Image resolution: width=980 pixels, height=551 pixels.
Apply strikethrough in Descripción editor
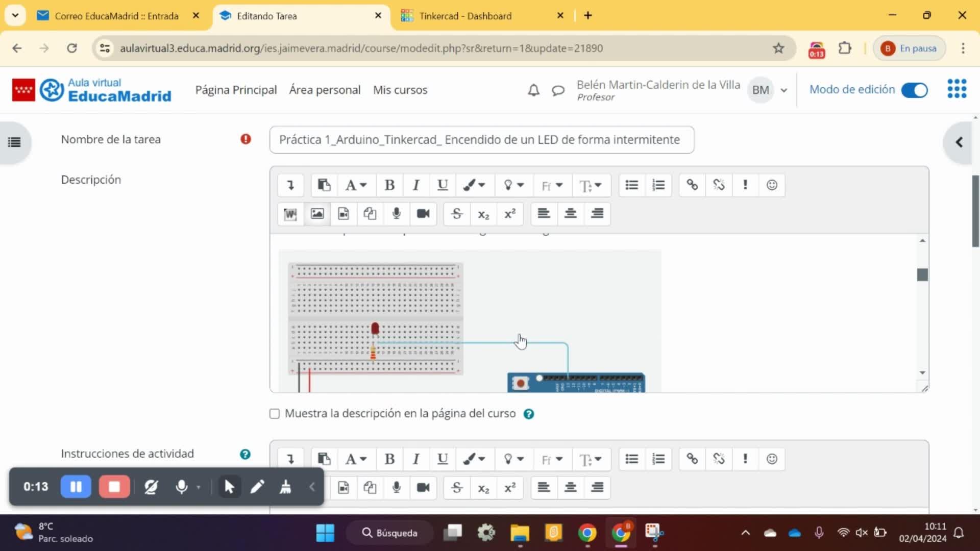coord(457,214)
